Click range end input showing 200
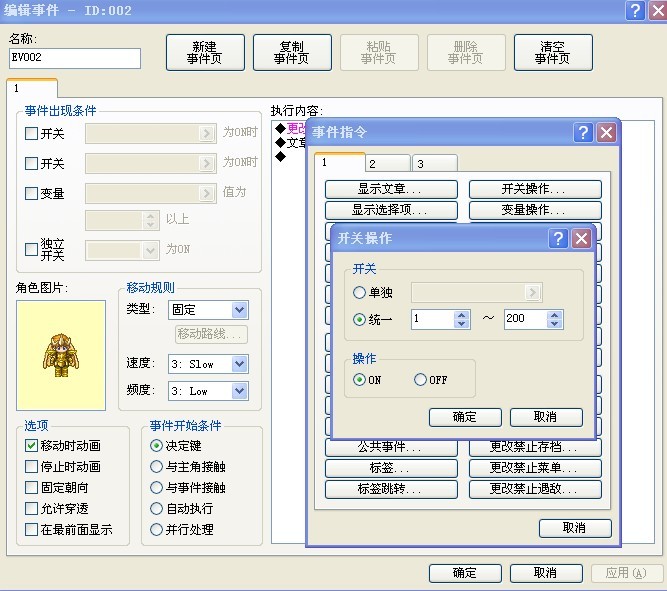The image size is (667, 591). tap(525, 319)
